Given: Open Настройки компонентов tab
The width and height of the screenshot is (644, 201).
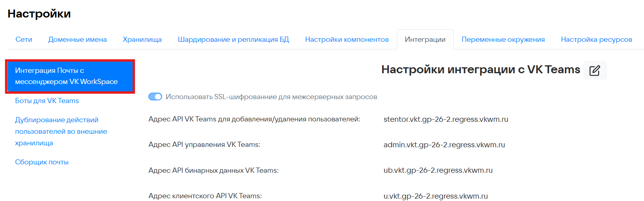Looking at the screenshot, I should [x=347, y=39].
